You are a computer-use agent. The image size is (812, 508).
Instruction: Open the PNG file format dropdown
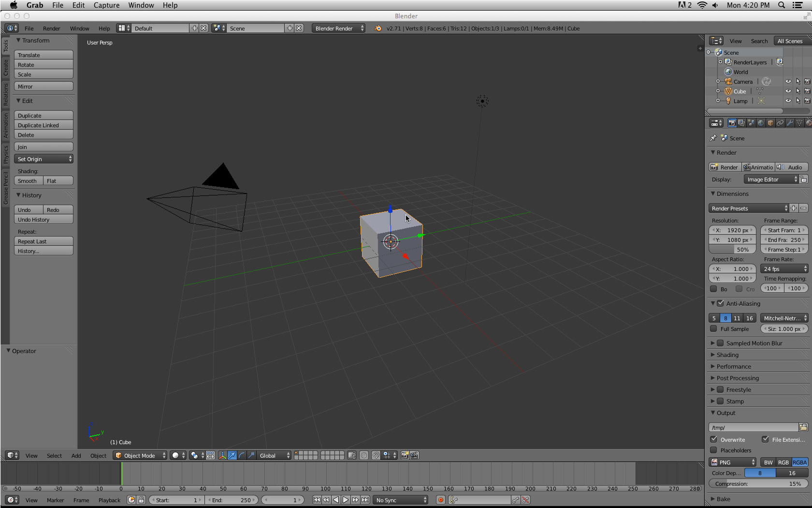click(732, 462)
